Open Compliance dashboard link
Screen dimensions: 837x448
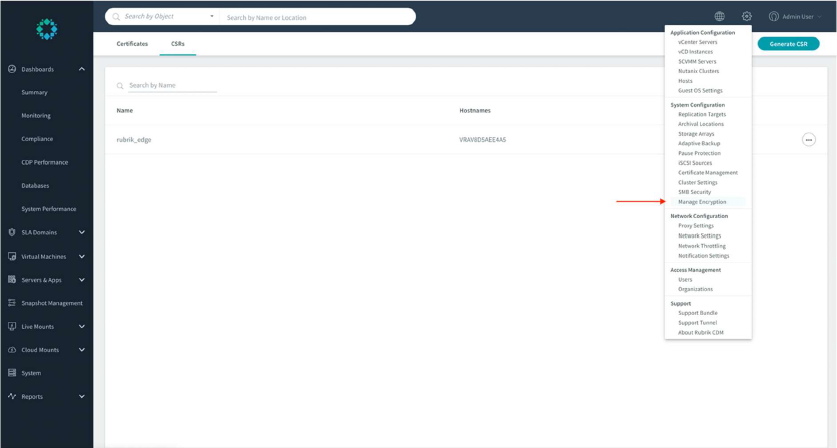37,139
